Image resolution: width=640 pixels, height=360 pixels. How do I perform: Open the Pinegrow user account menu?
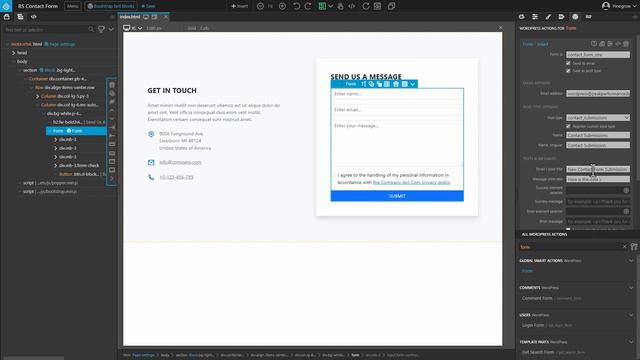[x=618, y=6]
